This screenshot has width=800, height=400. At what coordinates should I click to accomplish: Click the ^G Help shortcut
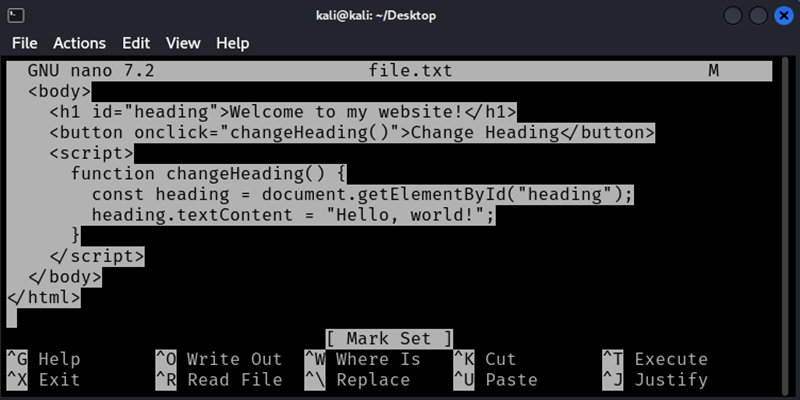44,359
